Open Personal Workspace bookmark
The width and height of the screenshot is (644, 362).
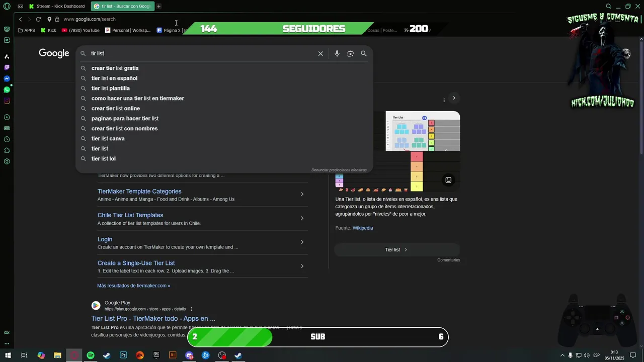coord(128,30)
